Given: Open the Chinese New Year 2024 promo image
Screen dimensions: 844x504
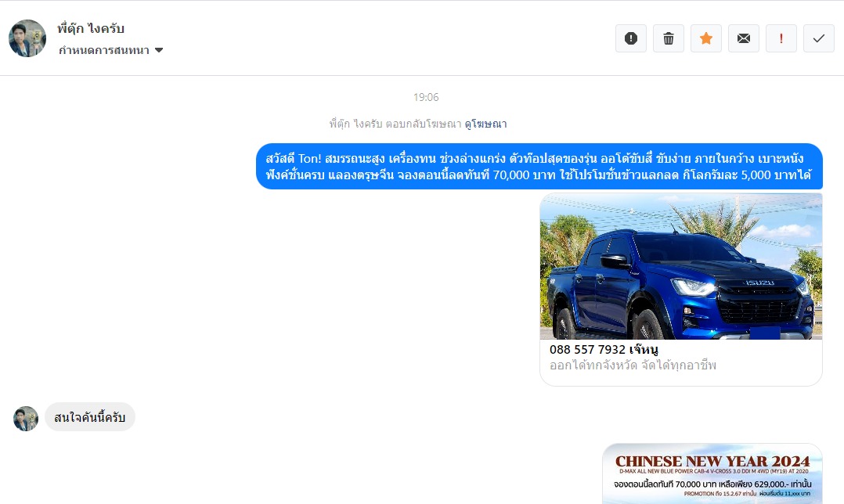Looking at the screenshot, I should pyautogui.click(x=712, y=474).
